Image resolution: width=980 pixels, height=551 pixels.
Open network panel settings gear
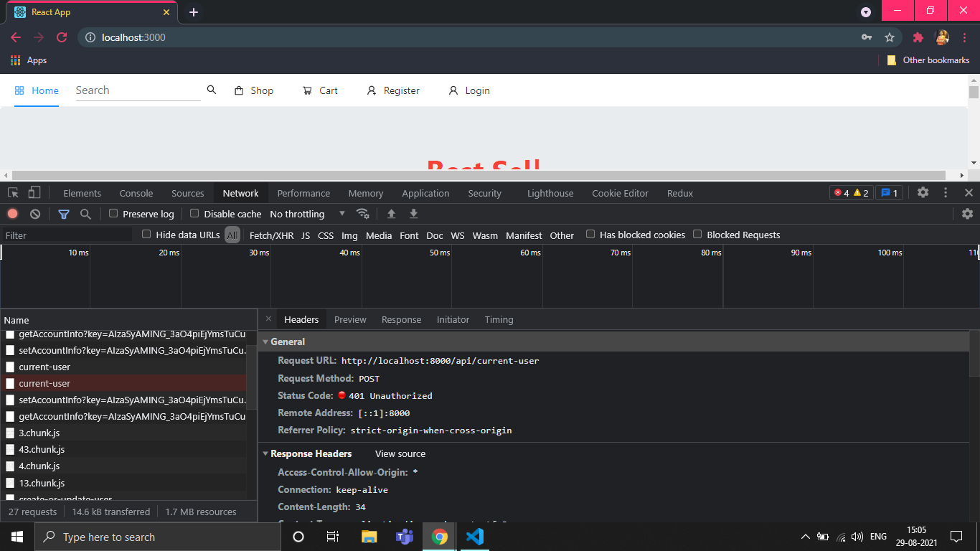967,214
